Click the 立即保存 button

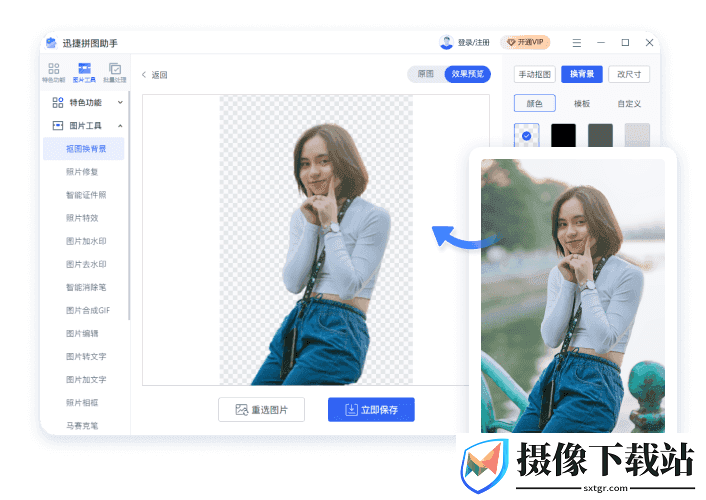click(371, 409)
